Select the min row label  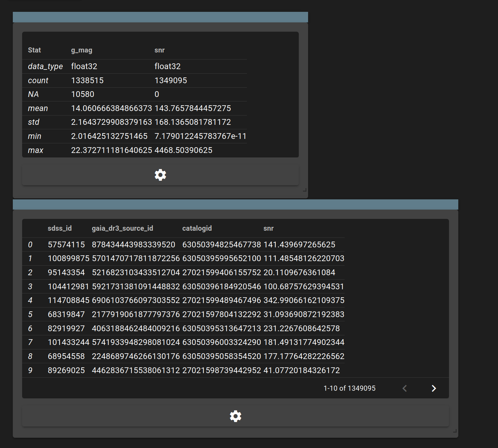coord(35,136)
